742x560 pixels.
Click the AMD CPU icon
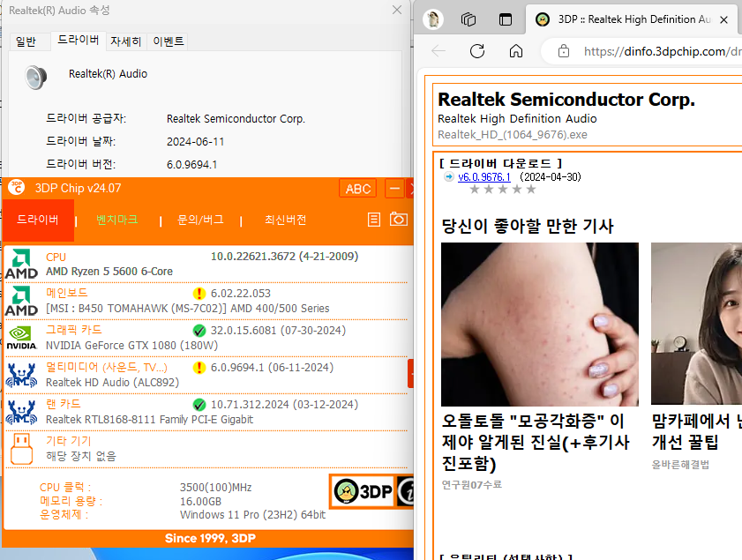click(x=22, y=262)
